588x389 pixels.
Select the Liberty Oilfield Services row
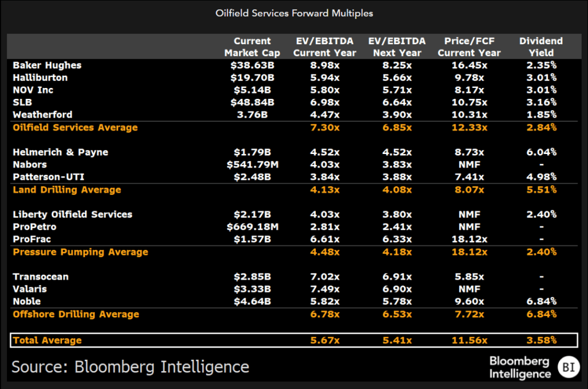(x=72, y=214)
